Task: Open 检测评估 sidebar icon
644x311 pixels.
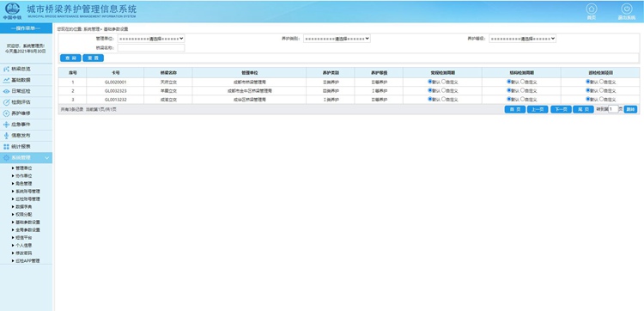Action: [x=6, y=102]
